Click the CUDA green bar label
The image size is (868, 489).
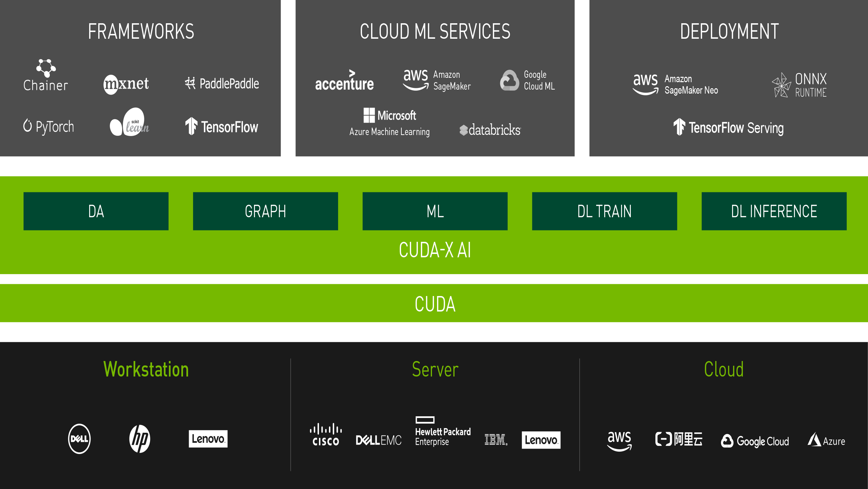click(435, 304)
